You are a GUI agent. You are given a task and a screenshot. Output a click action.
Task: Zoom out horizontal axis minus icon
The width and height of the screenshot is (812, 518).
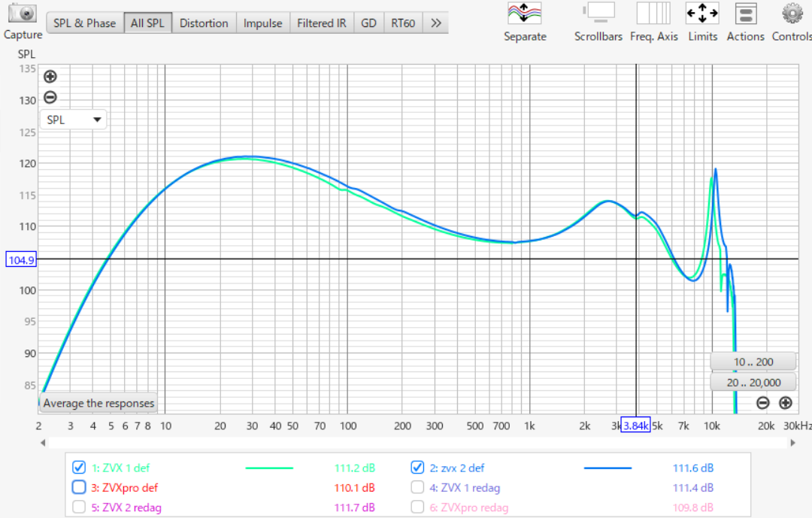click(x=763, y=402)
